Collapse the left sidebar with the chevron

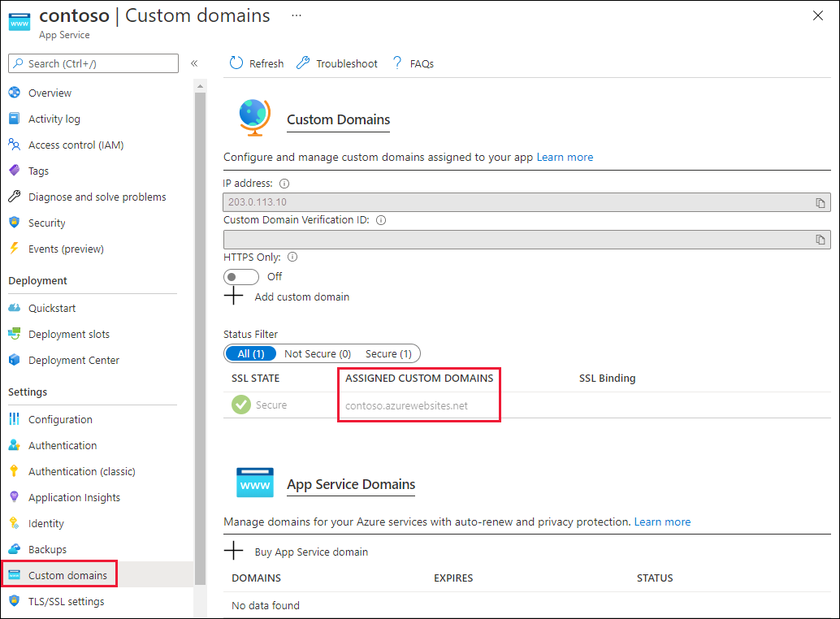[x=194, y=63]
